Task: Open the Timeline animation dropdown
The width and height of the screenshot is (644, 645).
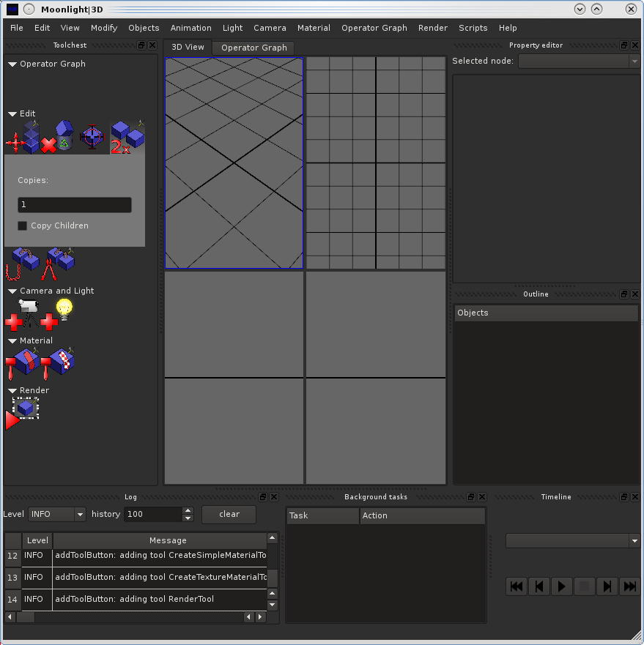Action: (572, 540)
